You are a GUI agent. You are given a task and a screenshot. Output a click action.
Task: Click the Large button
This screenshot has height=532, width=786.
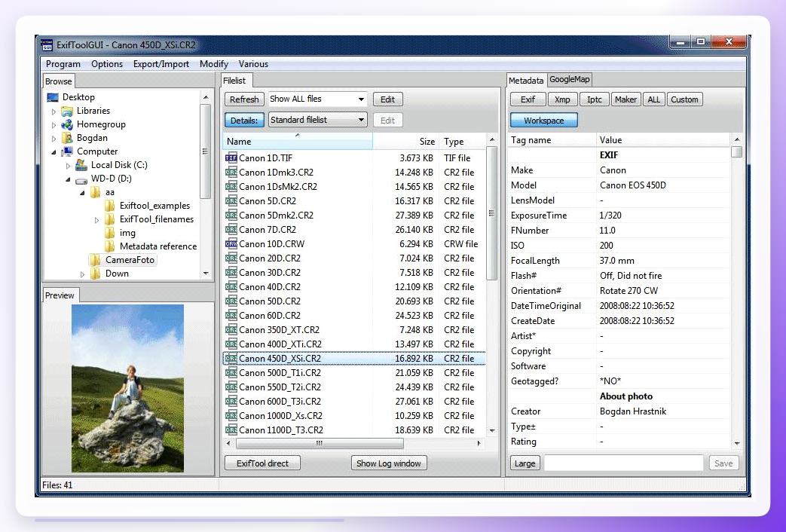[525, 463]
